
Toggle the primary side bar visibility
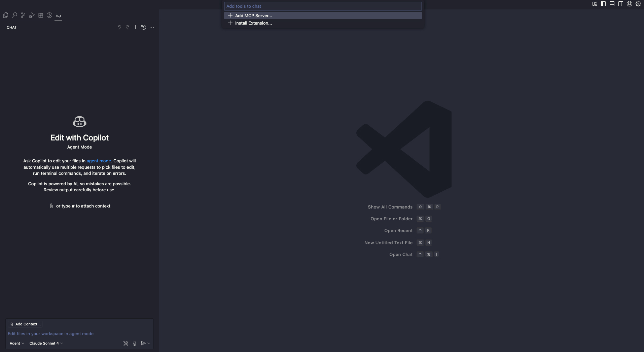603,4
